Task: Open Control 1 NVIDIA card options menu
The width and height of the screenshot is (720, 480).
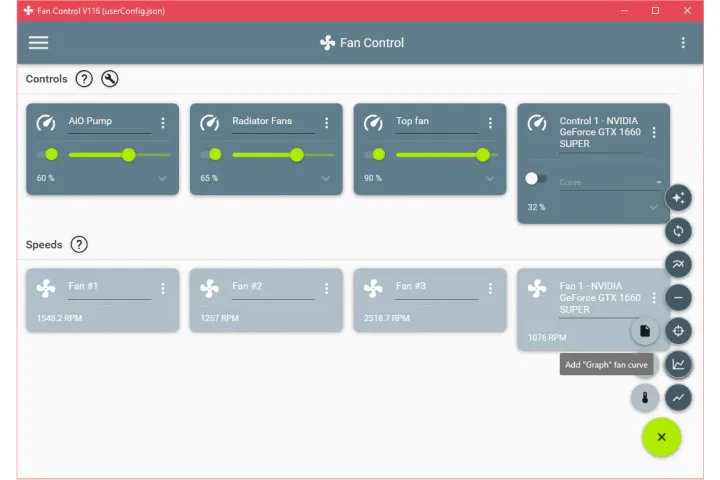Action: (x=654, y=132)
